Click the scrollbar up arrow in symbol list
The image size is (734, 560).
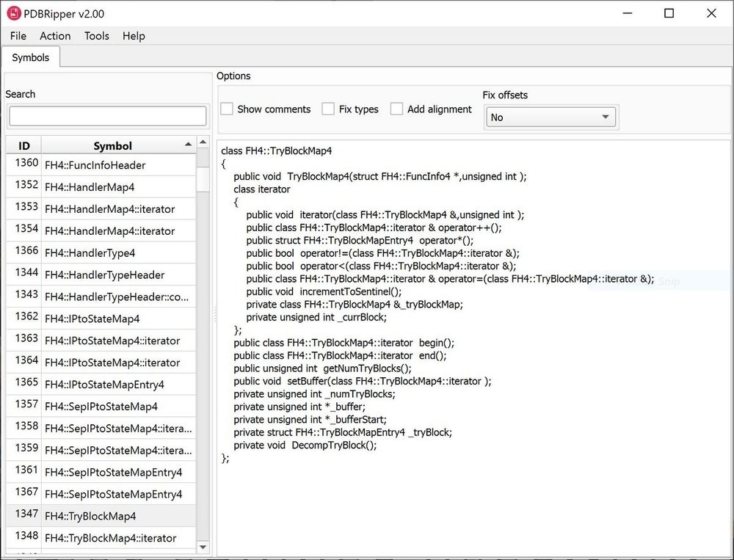tap(203, 142)
